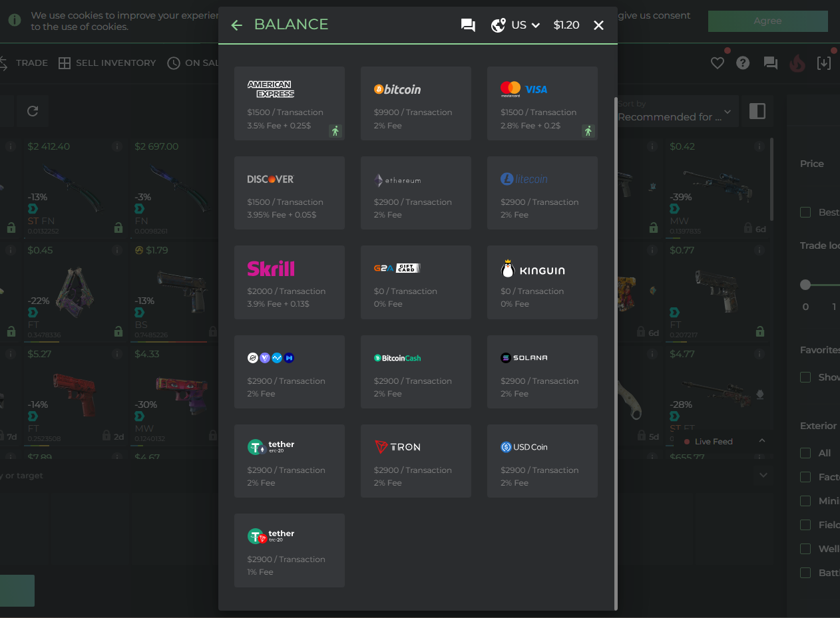Screen dimensions: 840x618
Task: Click the item list scrollbar on the right
Action: coord(772,180)
